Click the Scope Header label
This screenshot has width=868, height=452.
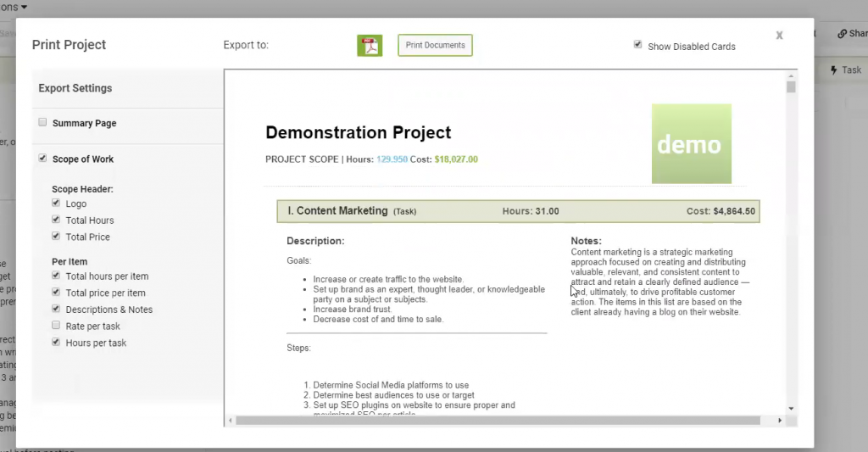click(82, 189)
